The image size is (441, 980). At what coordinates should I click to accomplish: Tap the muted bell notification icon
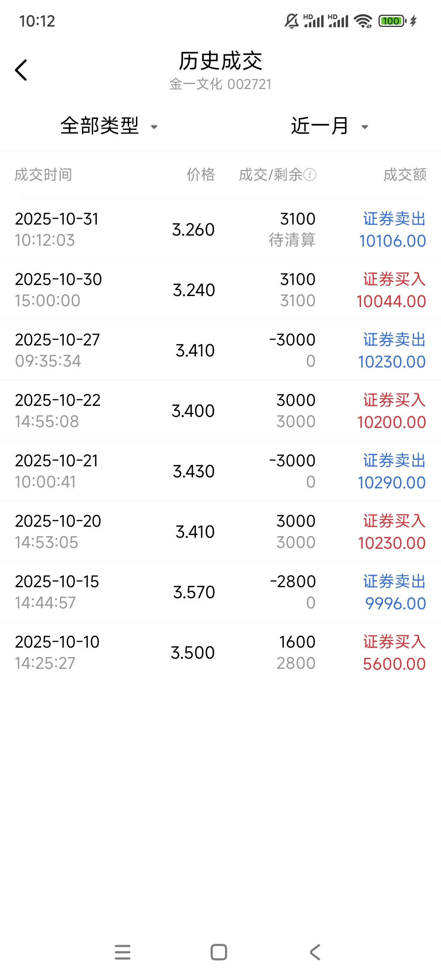[x=292, y=21]
